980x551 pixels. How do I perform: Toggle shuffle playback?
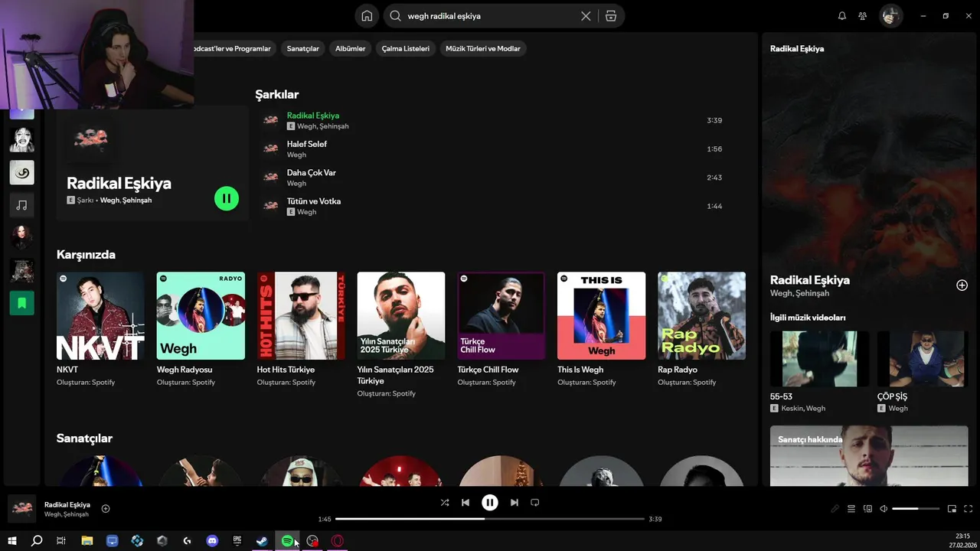pyautogui.click(x=445, y=503)
